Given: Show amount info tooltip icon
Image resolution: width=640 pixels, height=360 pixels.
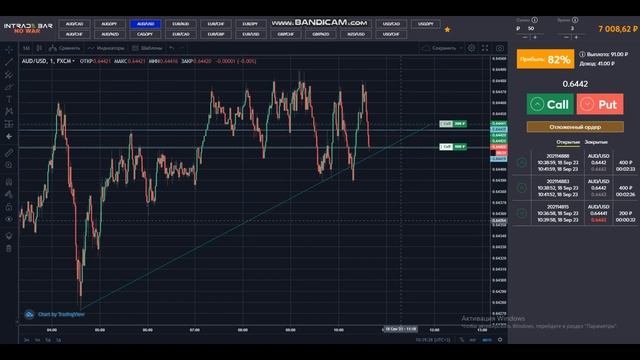Looking at the screenshot, I should click(534, 20).
